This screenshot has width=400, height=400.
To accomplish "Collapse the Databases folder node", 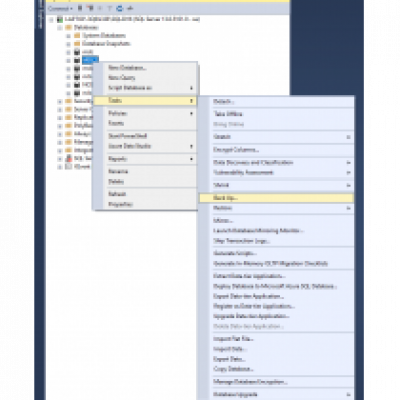I will [60, 28].
